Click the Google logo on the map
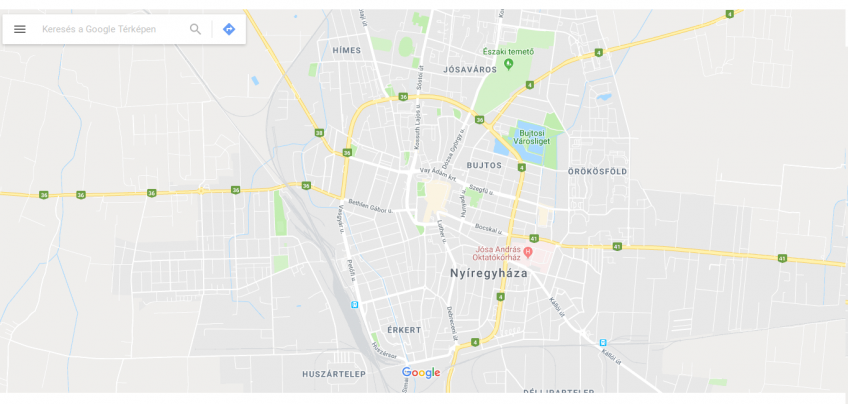848x404 pixels. pyautogui.click(x=421, y=373)
